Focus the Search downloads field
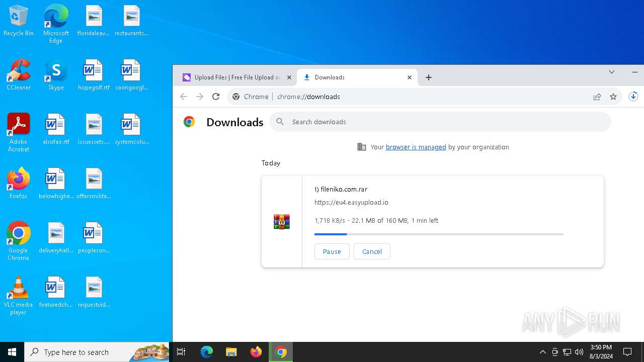This screenshot has width=644, height=362. pos(440,122)
